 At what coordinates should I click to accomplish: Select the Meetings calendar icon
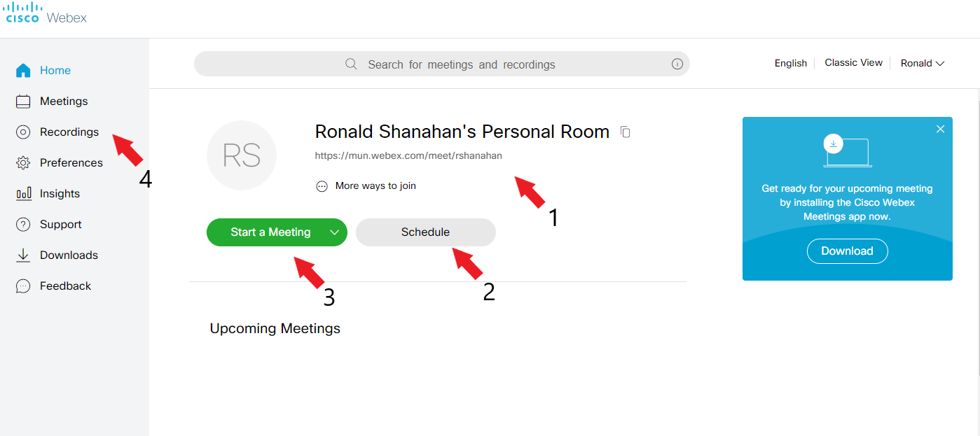click(22, 101)
